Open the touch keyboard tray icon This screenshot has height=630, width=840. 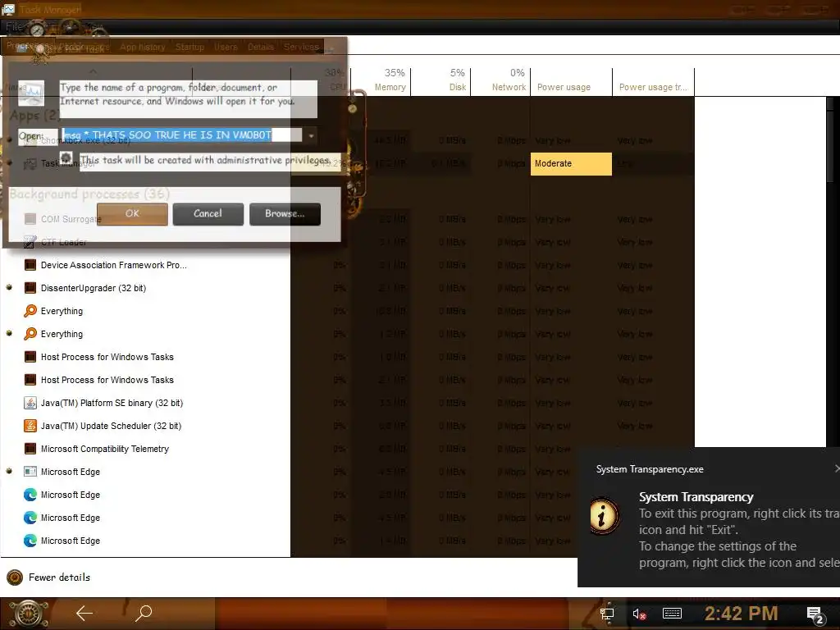coord(672,614)
